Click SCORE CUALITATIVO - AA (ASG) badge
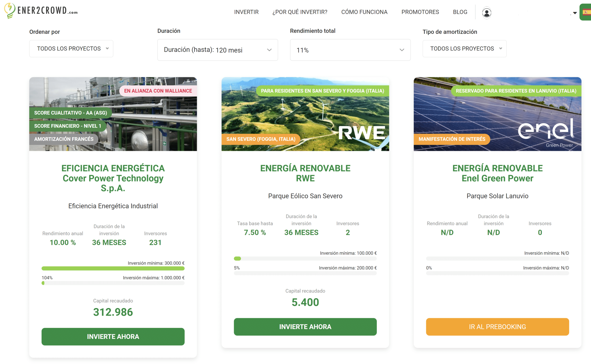The image size is (591, 364). (71, 113)
